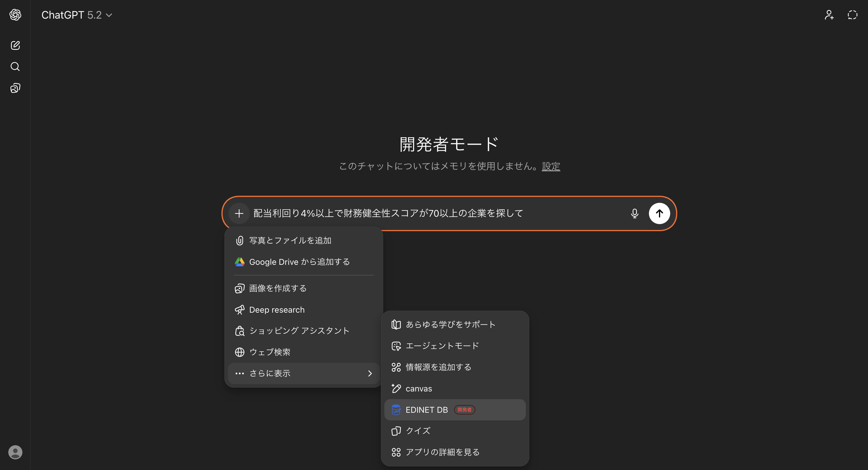Open search in the sidebar
868x470 pixels.
(15, 66)
